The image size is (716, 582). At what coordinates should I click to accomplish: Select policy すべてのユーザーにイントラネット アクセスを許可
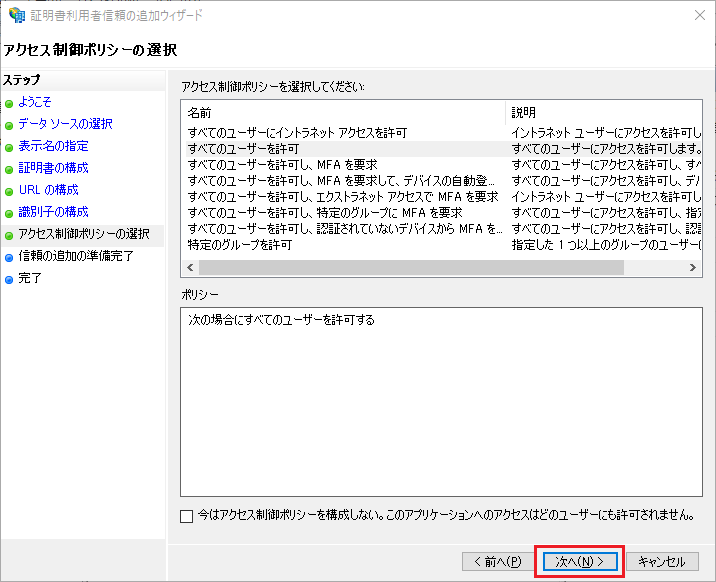297,133
